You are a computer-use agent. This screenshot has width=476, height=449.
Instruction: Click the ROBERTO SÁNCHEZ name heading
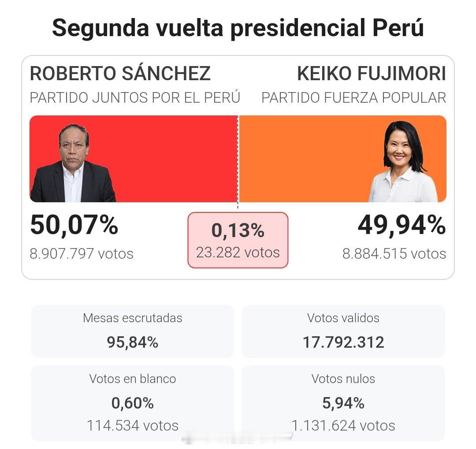click(x=120, y=74)
